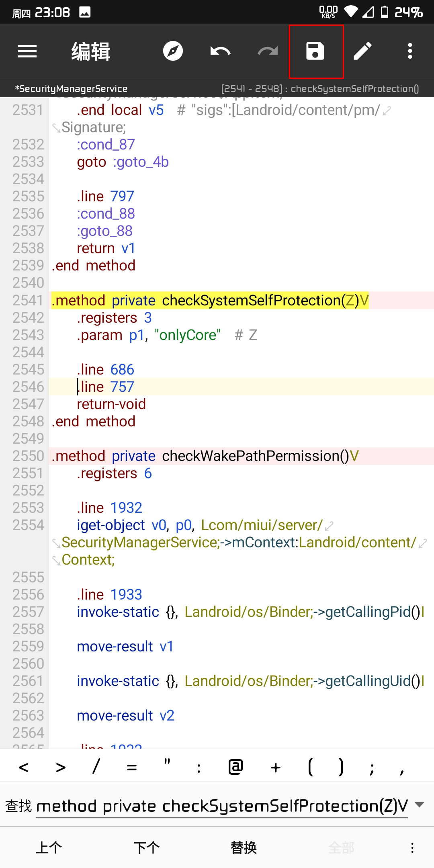Undo the last edit
This screenshot has height=868, width=434.
(220, 51)
